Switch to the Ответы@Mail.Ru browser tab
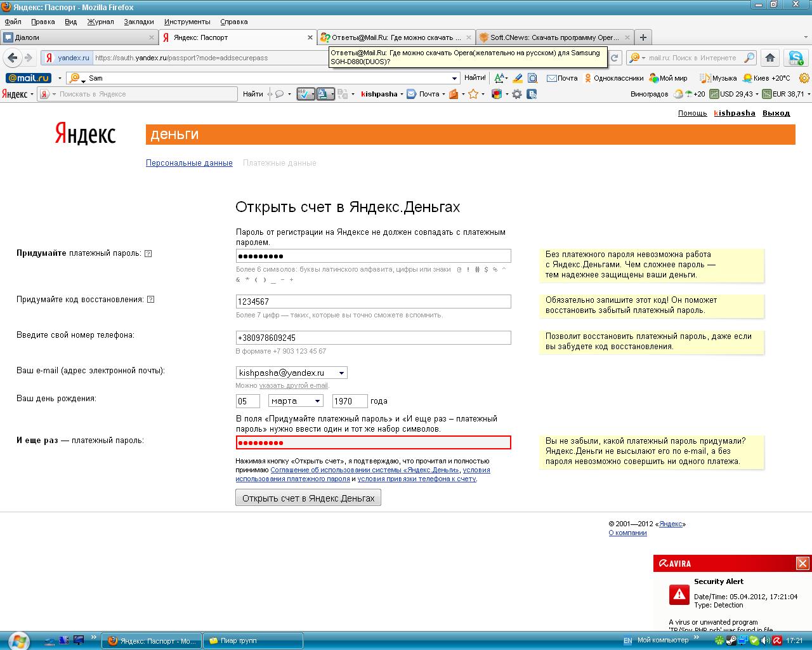Viewport: 812px width, 650px height. coord(396,37)
